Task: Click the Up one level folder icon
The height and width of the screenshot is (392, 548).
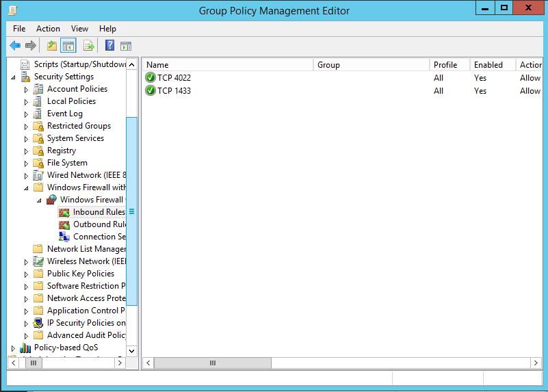Action: pos(52,45)
